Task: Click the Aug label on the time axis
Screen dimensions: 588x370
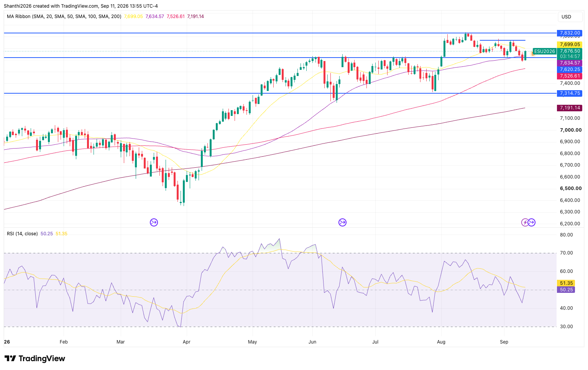Action: 441,342
